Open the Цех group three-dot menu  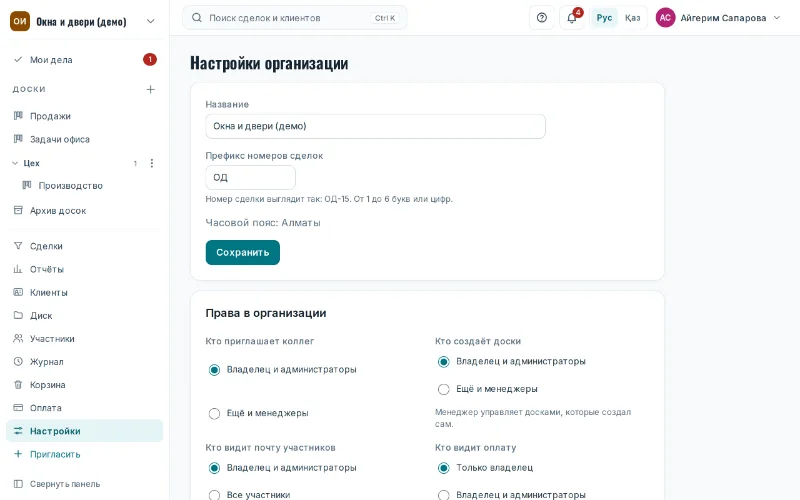click(152, 163)
